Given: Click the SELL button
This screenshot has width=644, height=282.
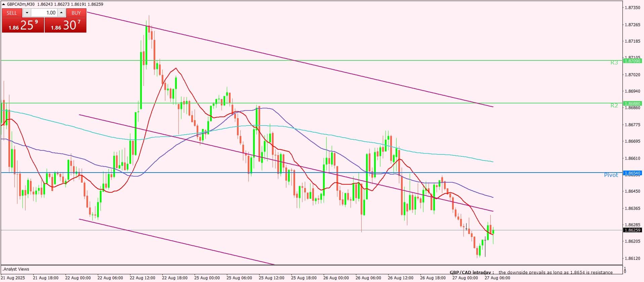Looking at the screenshot, I should click(x=12, y=13).
